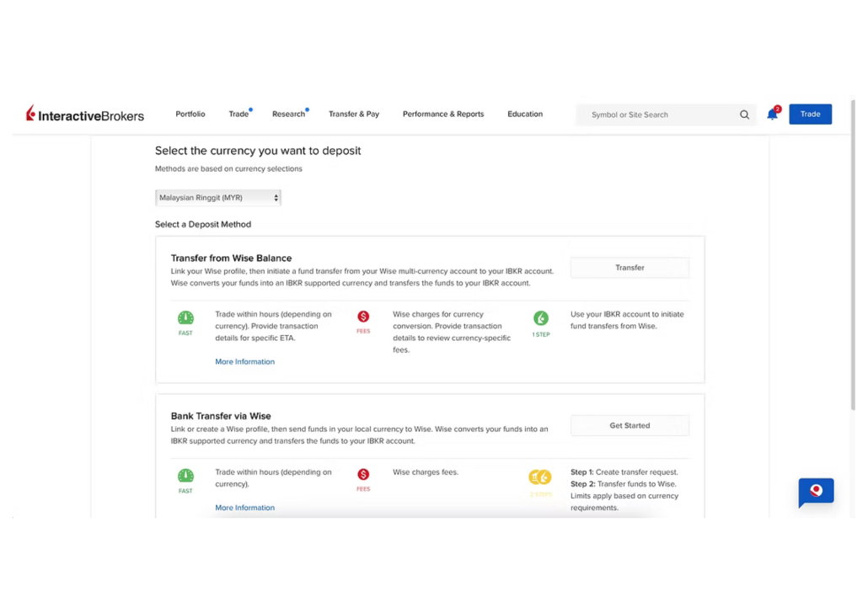Image resolution: width=868 pixels, height=613 pixels.
Task: Open More Information under Wise Balance
Action: (244, 362)
